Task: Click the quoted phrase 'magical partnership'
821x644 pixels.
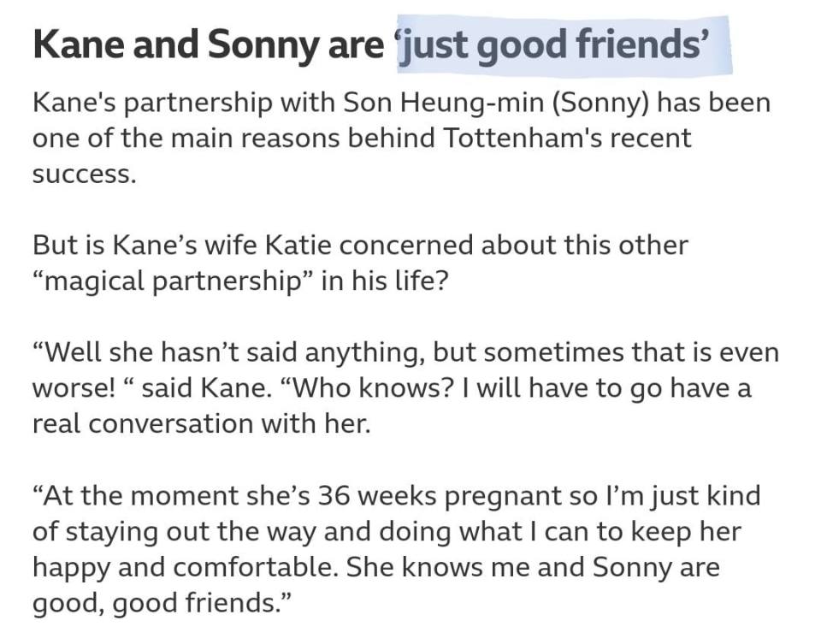Action: [175, 281]
